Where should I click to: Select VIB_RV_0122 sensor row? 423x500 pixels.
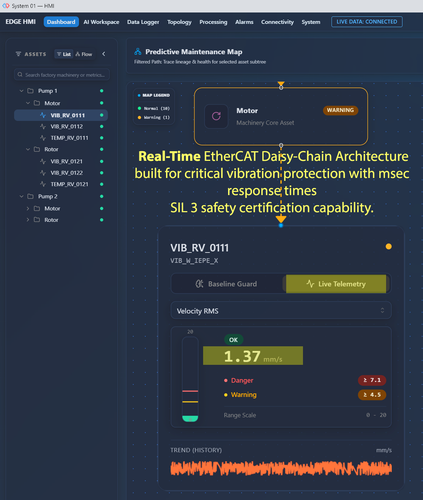(61, 173)
